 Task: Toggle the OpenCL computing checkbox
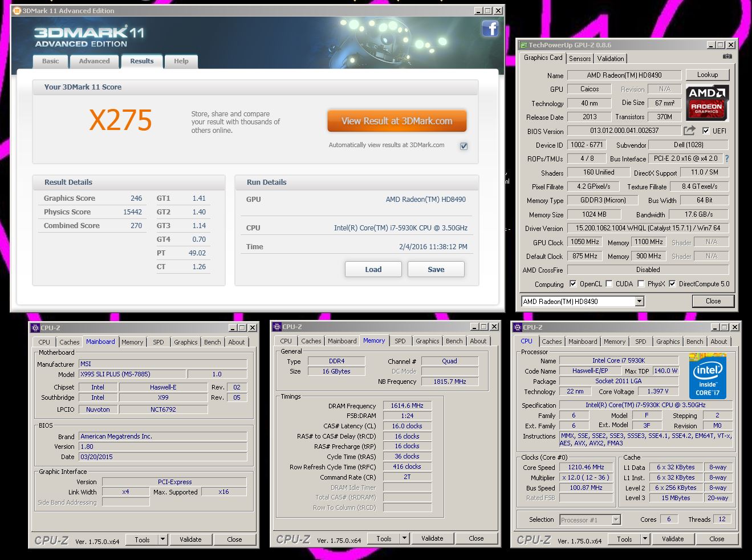tap(572, 283)
